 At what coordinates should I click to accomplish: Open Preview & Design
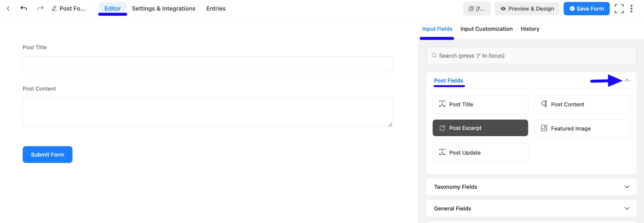(x=527, y=9)
